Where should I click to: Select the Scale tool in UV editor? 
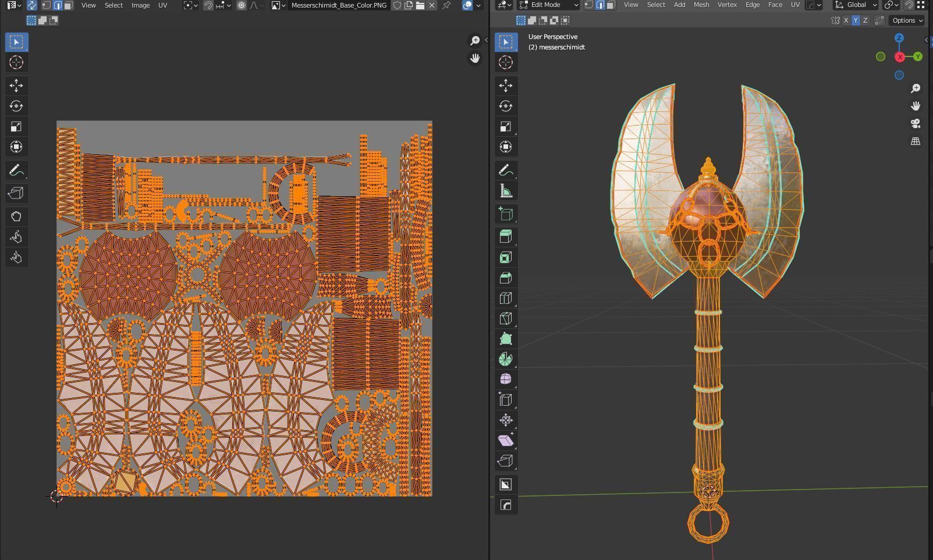point(16,126)
